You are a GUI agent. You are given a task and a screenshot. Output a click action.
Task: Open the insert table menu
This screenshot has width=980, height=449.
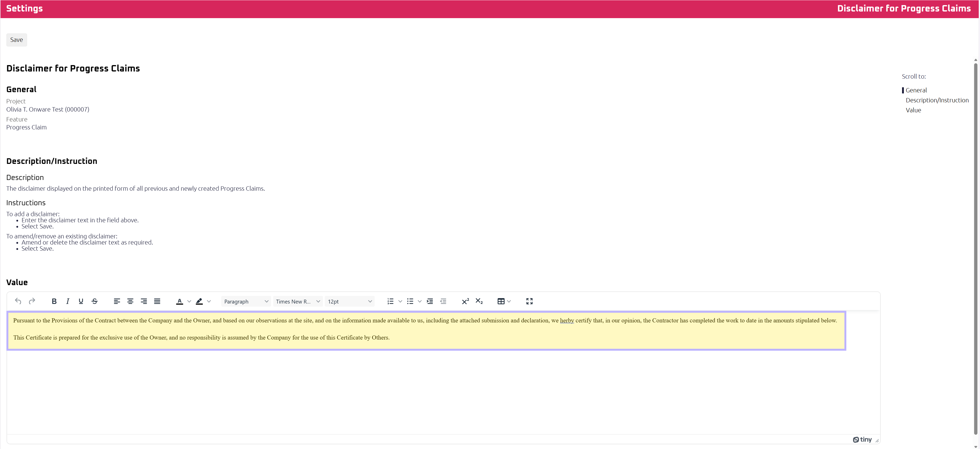(504, 301)
